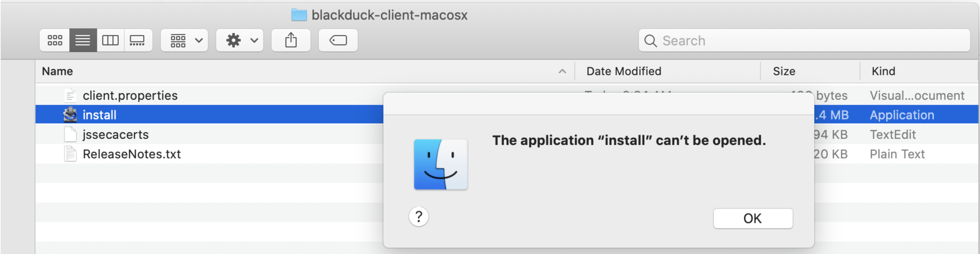Open the Action gear dropdown
Image resolution: width=980 pixels, height=254 pixels.
pos(240,40)
